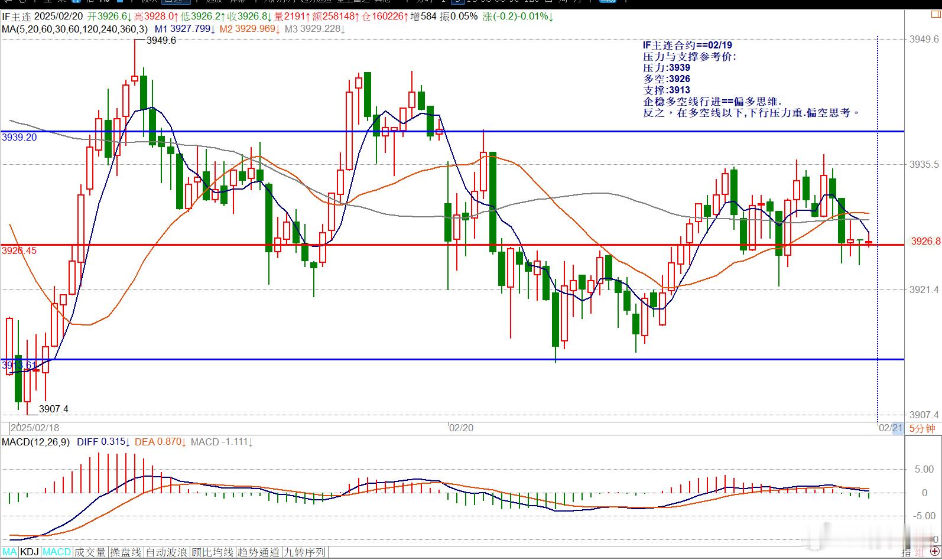The width and height of the screenshot is (942, 560).
Task: Click the MA(5,20,60,30,60,120,240,360,3) parameter label
Action: 74,28
